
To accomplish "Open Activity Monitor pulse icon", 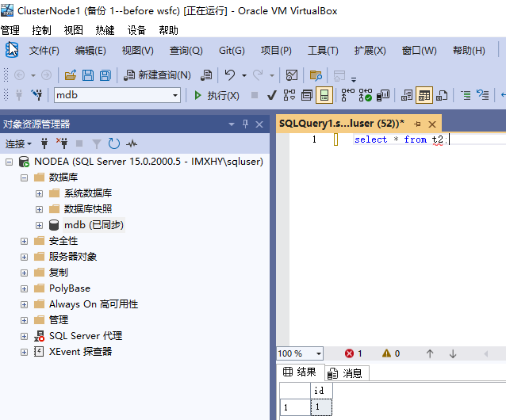I will point(132,143).
